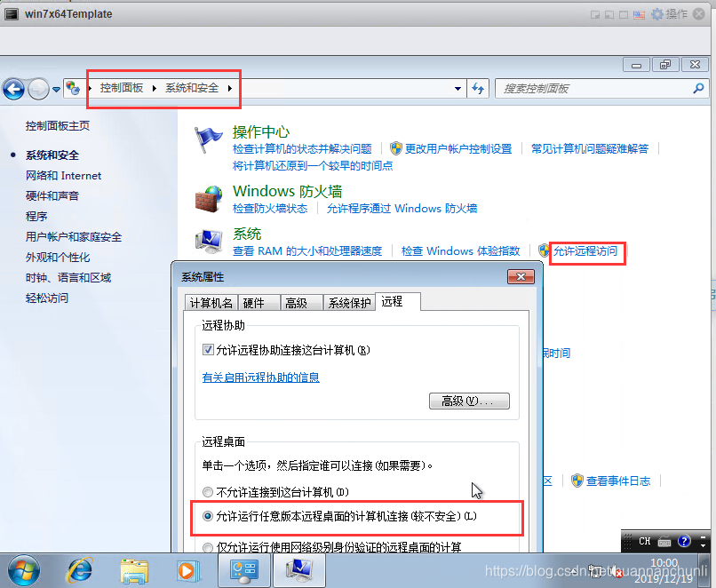
Task: Open 网络和 Internet category
Action: (x=63, y=176)
